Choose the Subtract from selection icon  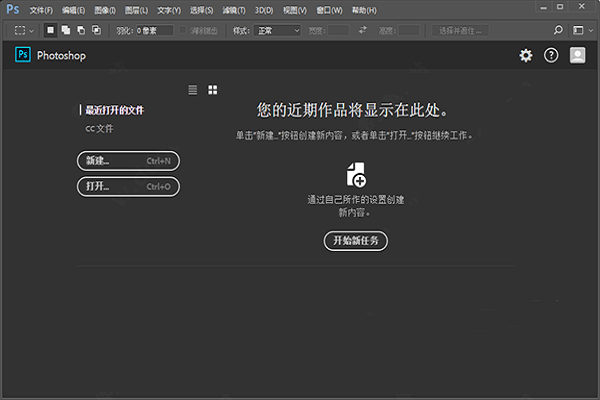coord(80,30)
